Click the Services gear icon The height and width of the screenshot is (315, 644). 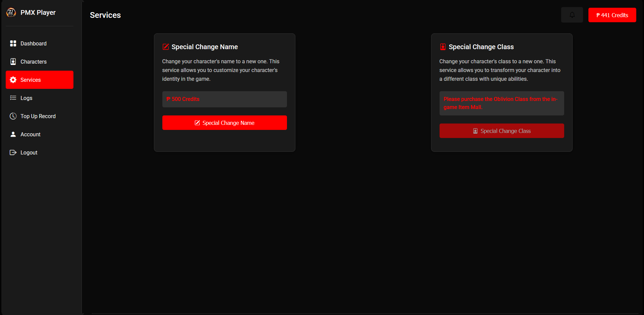coord(13,80)
